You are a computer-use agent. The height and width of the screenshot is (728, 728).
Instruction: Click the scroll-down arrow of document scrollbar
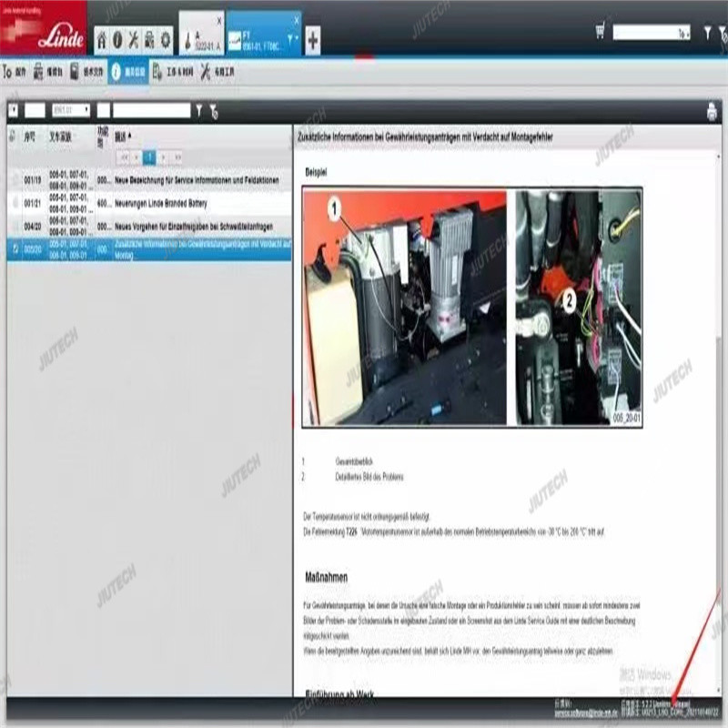point(719,691)
